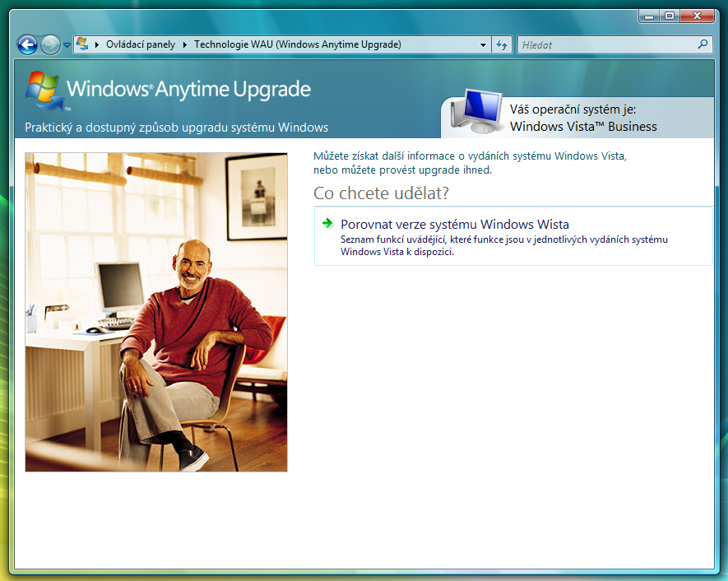Click the greyed Forward navigation arrow
728x581 pixels.
(x=50, y=45)
